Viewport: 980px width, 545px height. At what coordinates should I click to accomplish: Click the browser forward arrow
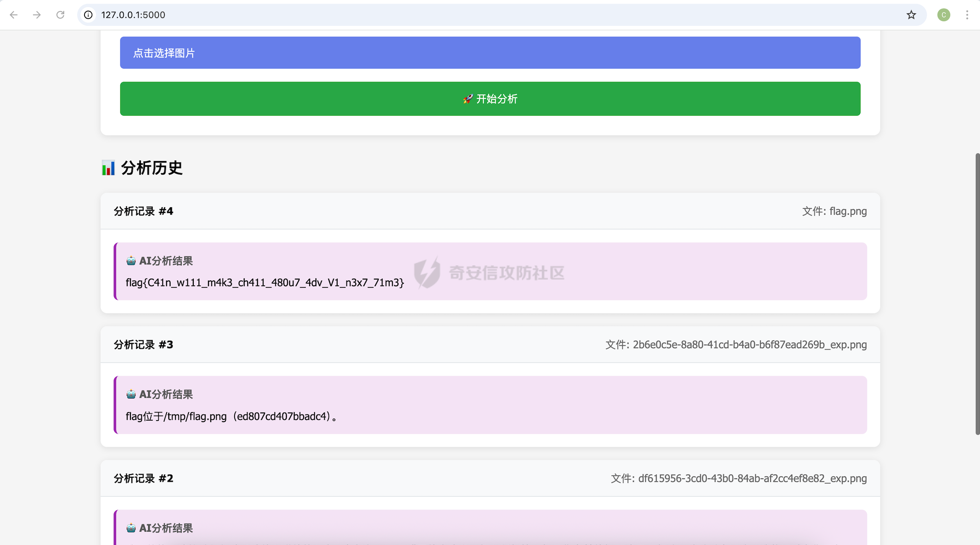tap(37, 15)
